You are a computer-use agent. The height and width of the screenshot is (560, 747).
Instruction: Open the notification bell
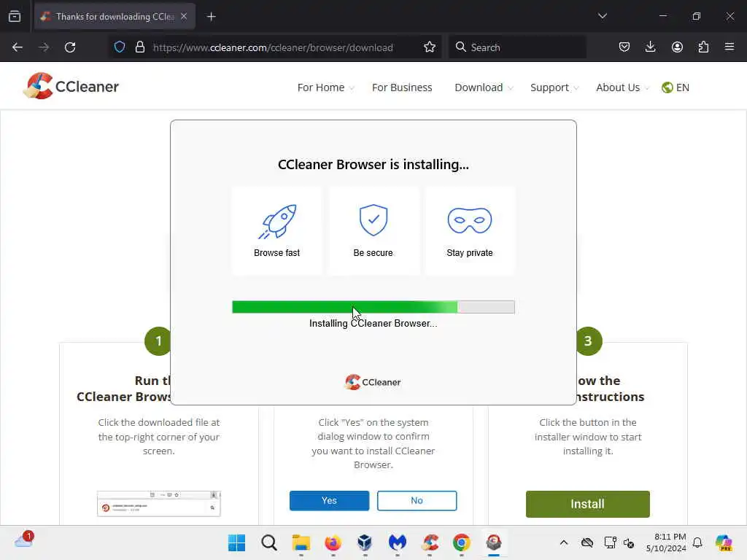(697, 542)
